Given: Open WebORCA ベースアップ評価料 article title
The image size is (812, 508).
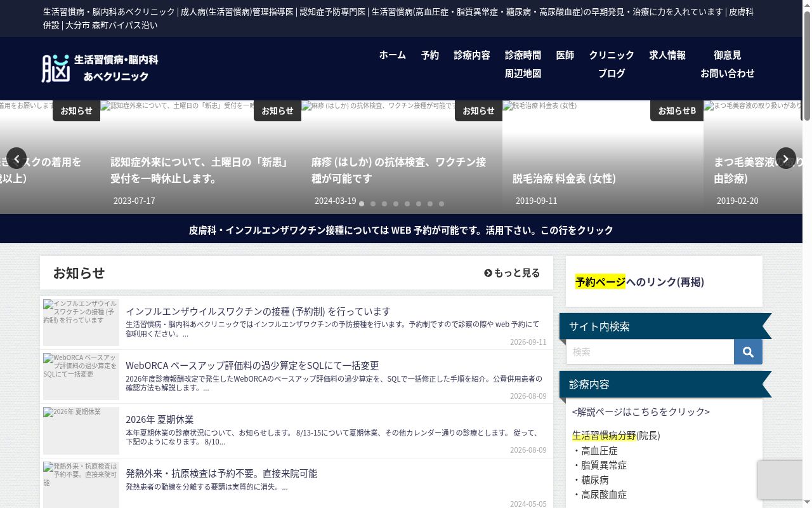Looking at the screenshot, I should point(252,366).
